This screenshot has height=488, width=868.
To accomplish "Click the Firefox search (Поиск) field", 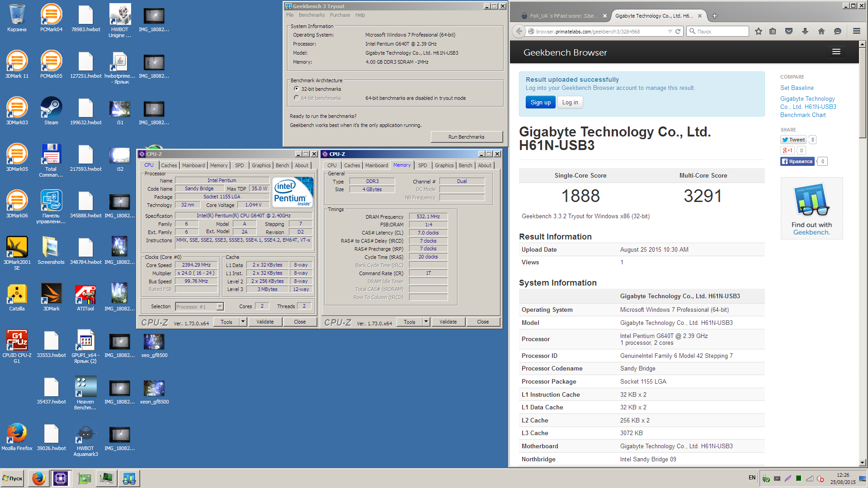I will [x=717, y=31].
